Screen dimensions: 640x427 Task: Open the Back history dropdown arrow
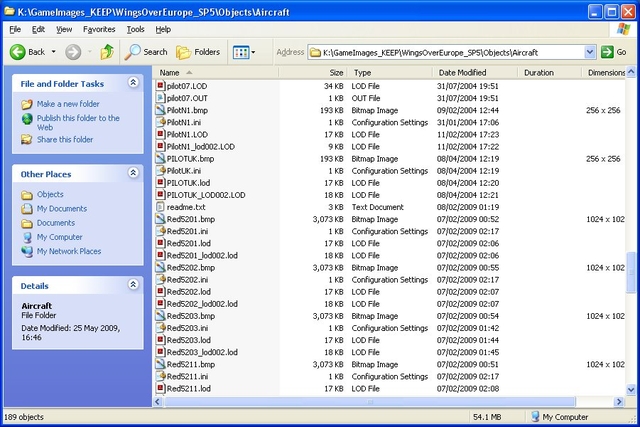(53, 52)
